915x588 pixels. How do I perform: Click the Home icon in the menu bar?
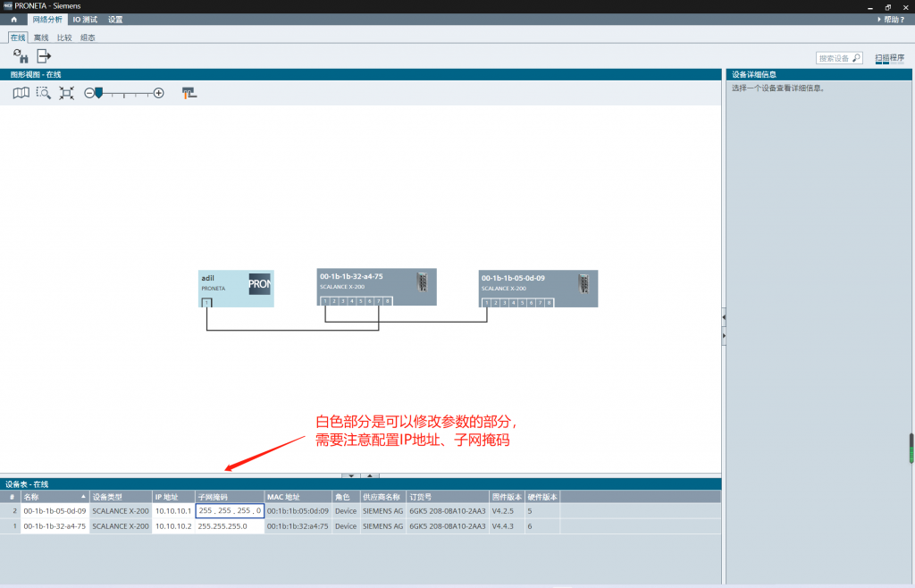click(x=14, y=20)
